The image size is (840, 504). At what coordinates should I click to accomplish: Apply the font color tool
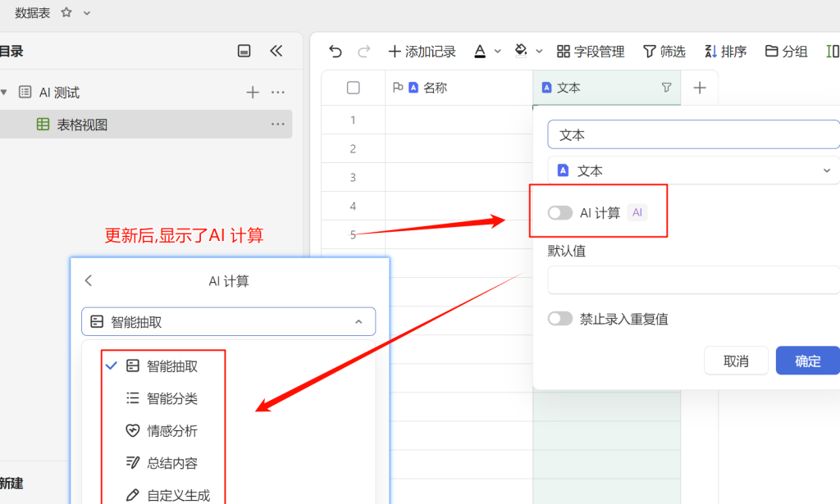click(x=480, y=52)
